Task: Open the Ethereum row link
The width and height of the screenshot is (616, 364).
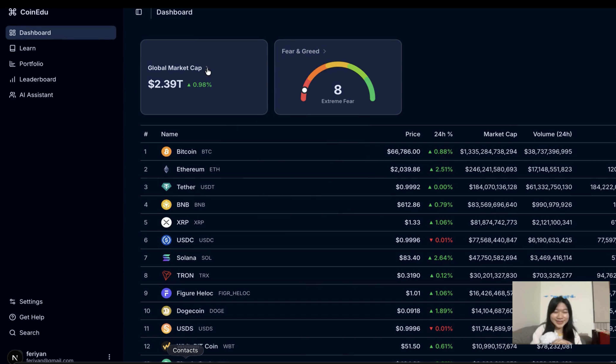Action: [190, 169]
